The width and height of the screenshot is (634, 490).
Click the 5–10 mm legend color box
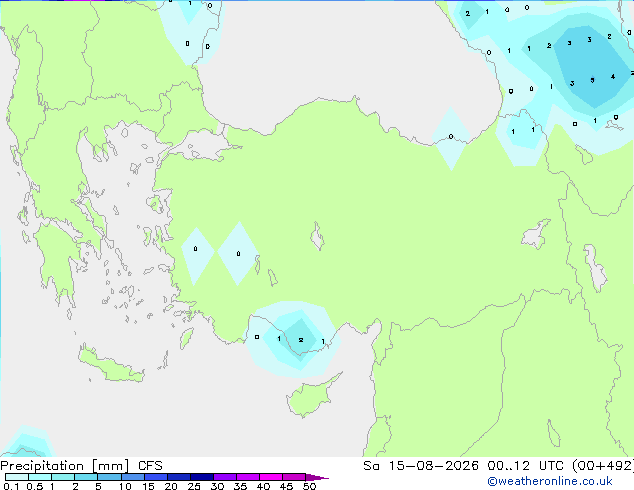pyautogui.click(x=109, y=477)
